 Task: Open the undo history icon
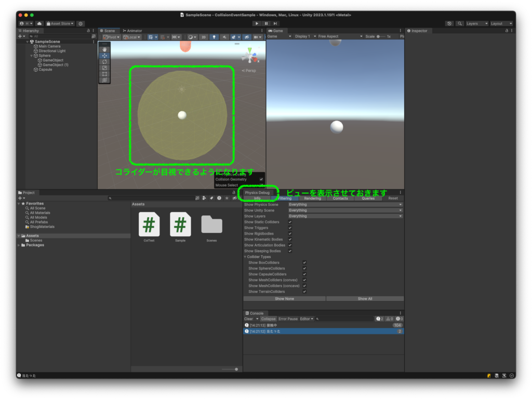tap(449, 23)
